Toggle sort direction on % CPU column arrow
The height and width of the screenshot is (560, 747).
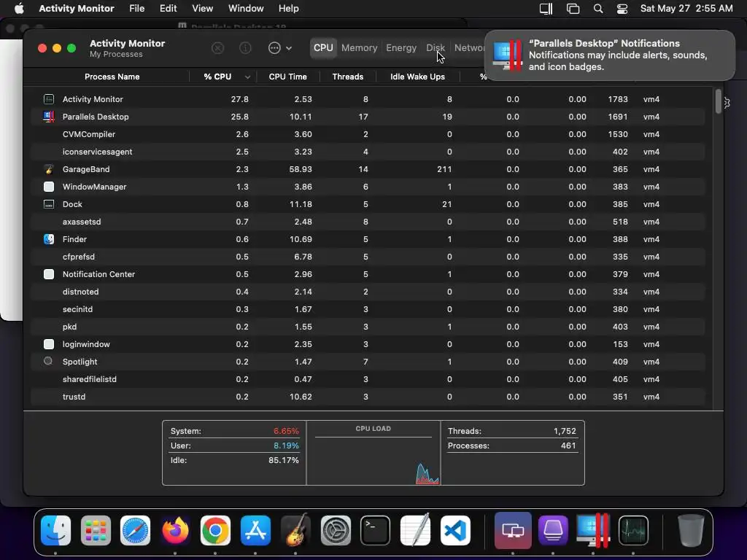click(247, 77)
